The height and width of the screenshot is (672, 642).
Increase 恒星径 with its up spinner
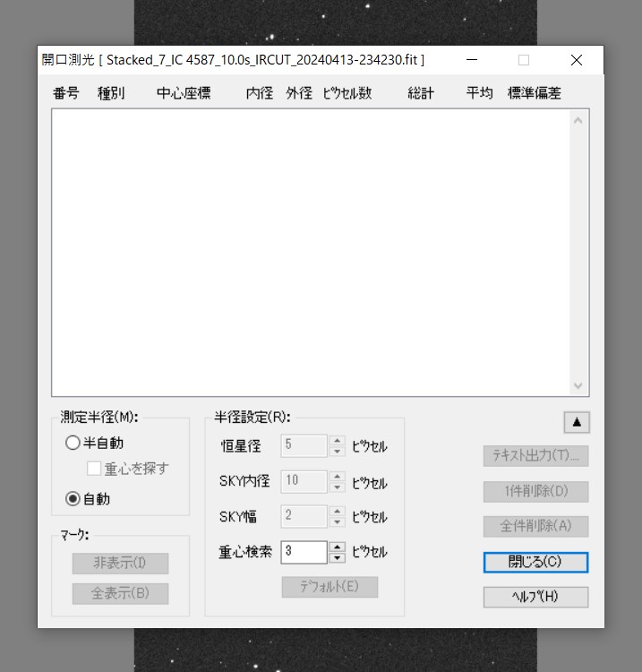pos(337,440)
